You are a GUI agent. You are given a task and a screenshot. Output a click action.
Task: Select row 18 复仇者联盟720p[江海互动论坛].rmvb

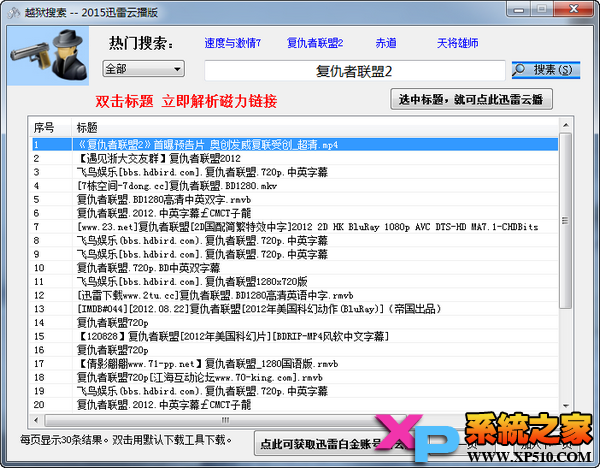[x=295, y=377]
